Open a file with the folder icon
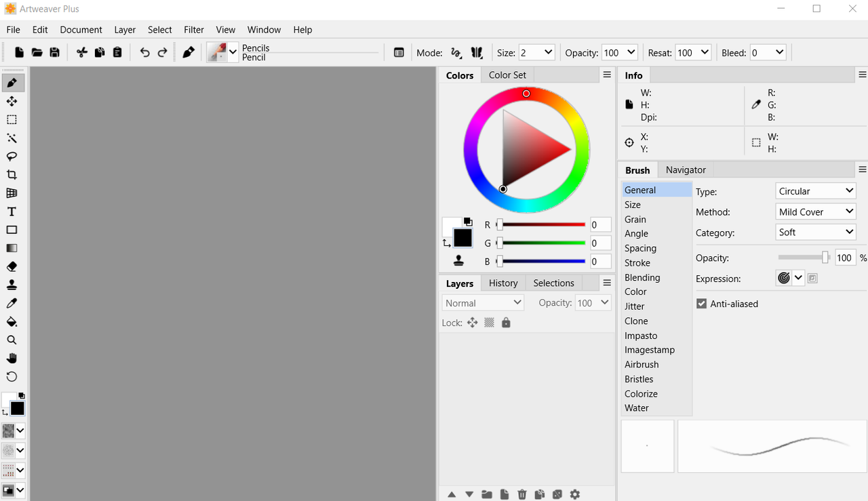This screenshot has height=501, width=868. tap(37, 52)
